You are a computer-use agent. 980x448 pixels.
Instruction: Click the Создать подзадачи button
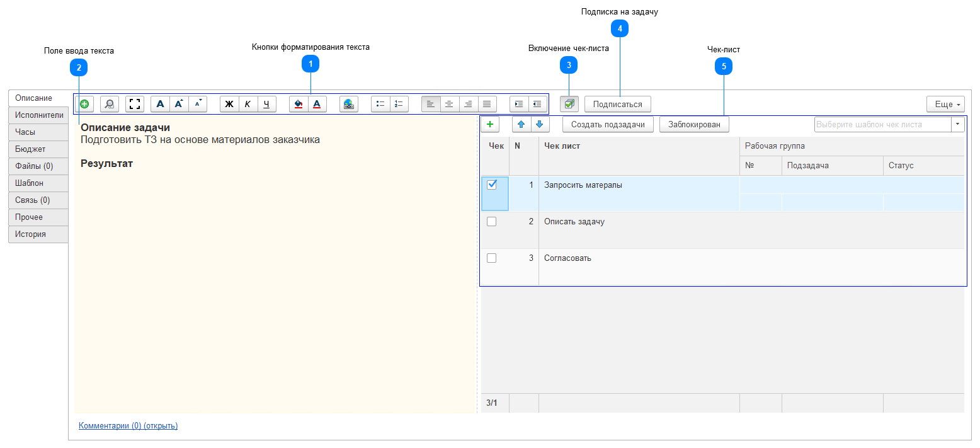click(608, 124)
